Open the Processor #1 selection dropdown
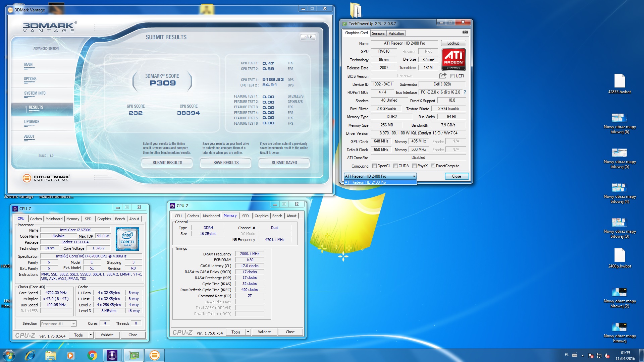Image resolution: width=644 pixels, height=362 pixels. pyautogui.click(x=58, y=323)
